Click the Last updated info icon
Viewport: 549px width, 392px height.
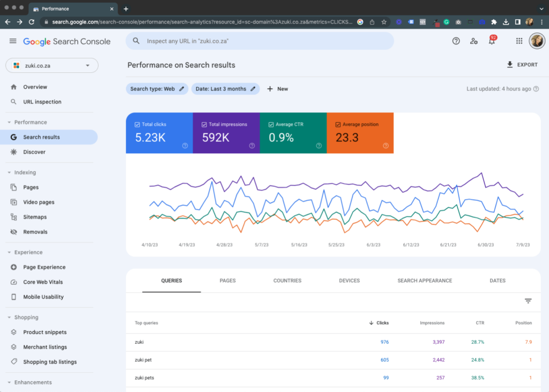tap(536, 89)
